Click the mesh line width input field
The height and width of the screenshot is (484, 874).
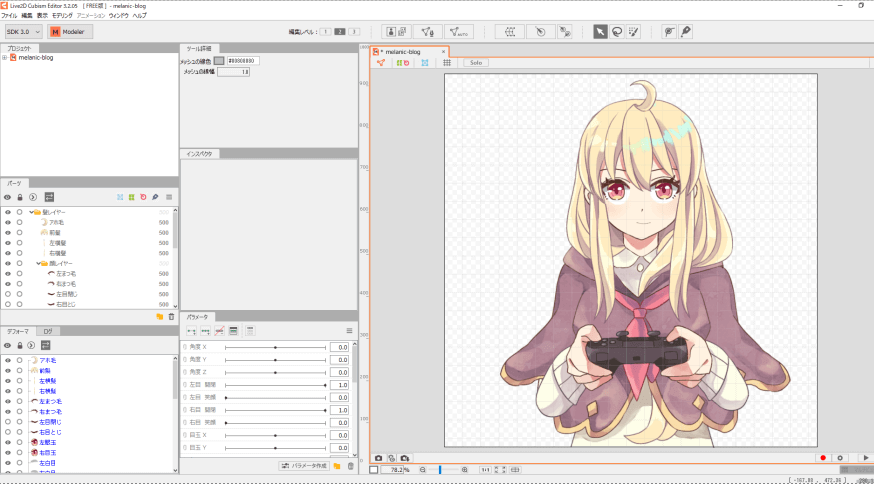[x=234, y=72]
